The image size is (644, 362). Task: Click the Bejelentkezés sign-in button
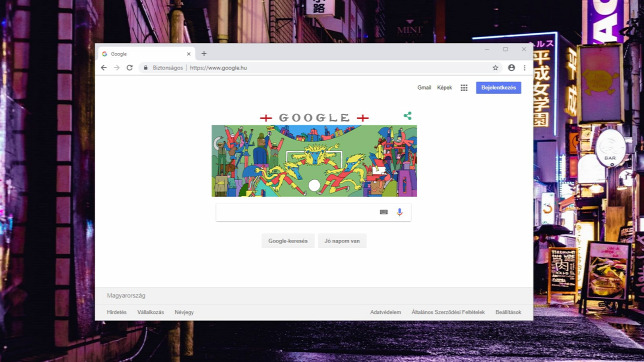tap(499, 88)
